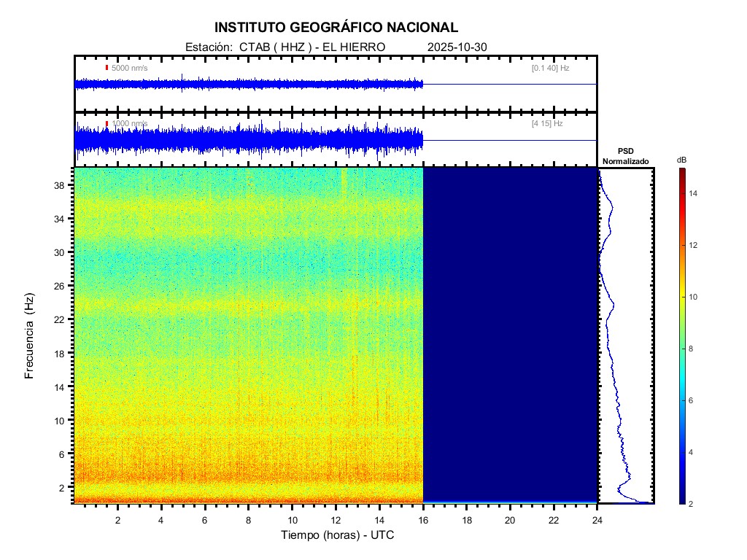Click the 8 hour tick on the time axis

pyautogui.click(x=249, y=519)
